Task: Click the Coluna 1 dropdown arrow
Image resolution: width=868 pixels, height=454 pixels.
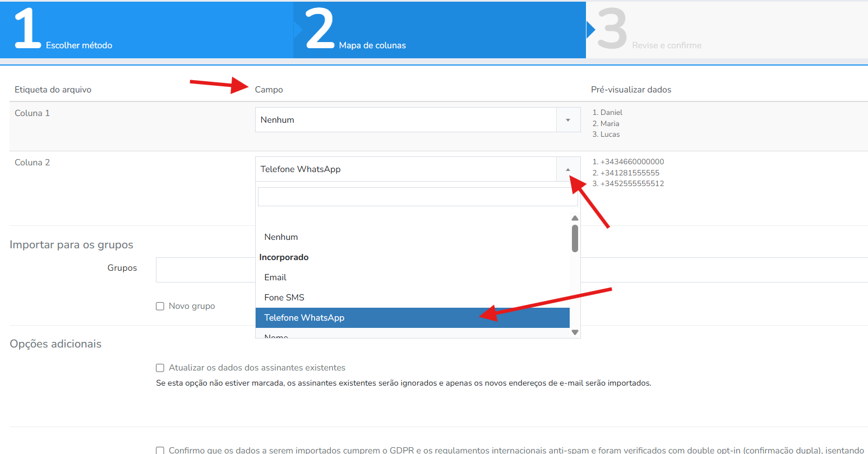Action: [x=568, y=120]
